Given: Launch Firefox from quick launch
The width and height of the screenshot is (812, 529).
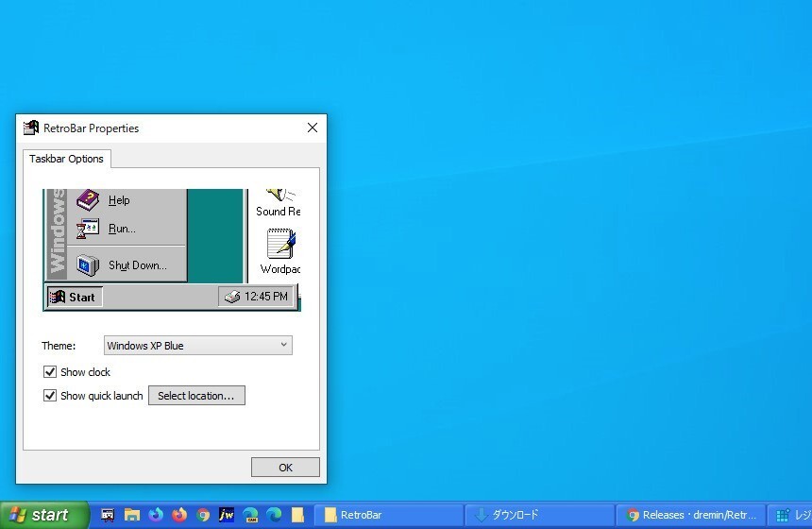Looking at the screenshot, I should point(179,515).
